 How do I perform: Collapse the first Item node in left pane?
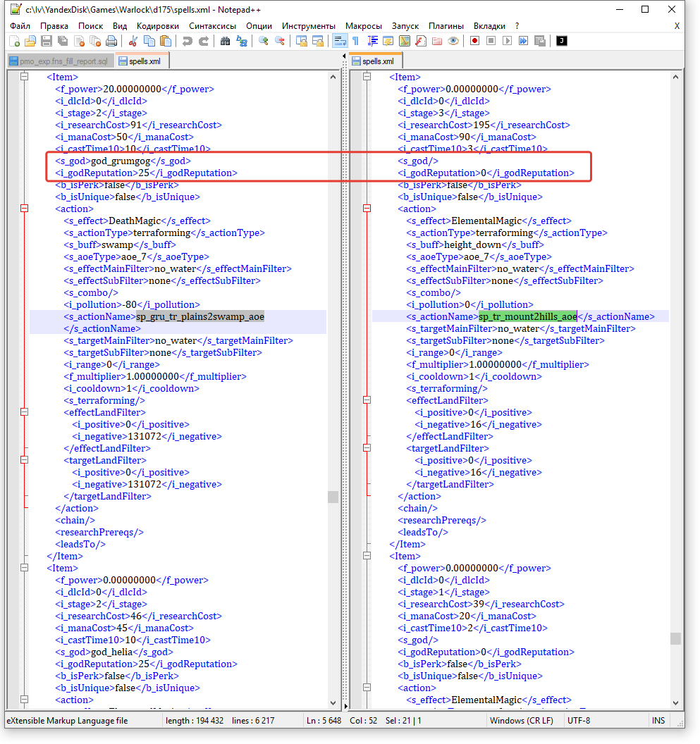click(x=24, y=76)
